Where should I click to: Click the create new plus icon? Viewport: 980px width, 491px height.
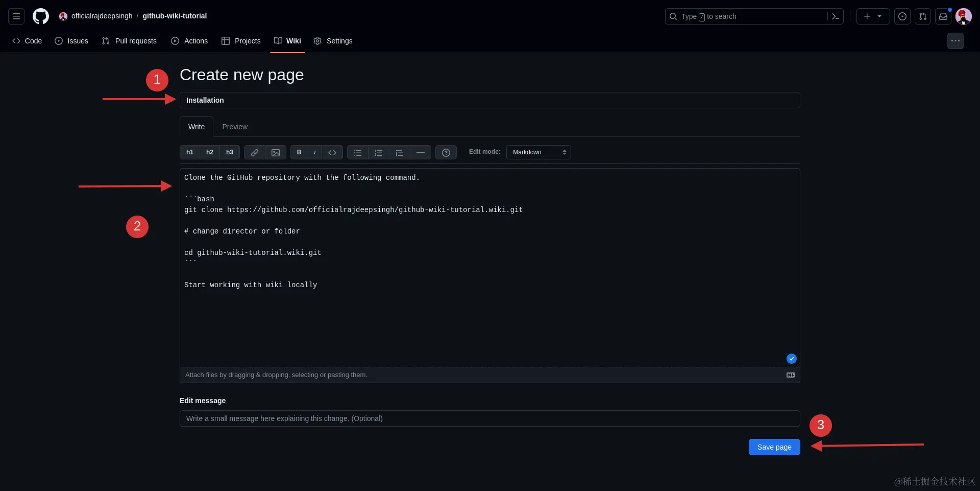click(x=867, y=16)
